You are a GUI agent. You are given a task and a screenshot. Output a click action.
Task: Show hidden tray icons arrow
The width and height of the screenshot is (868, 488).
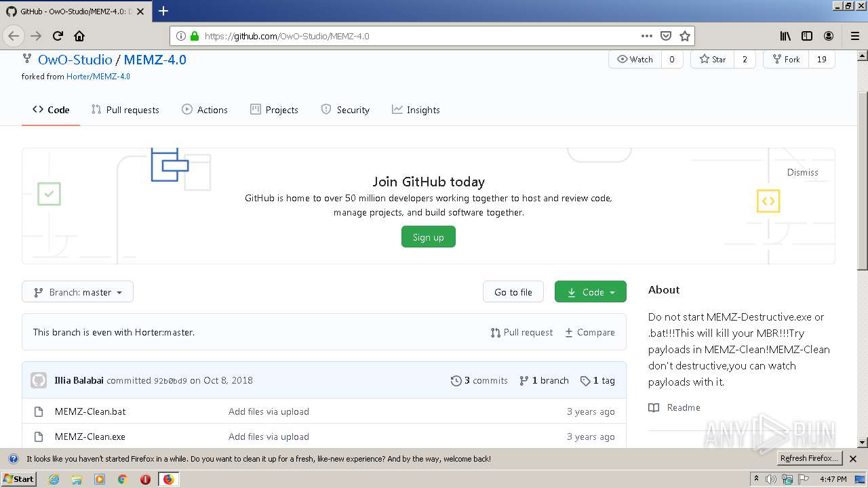[x=756, y=479]
